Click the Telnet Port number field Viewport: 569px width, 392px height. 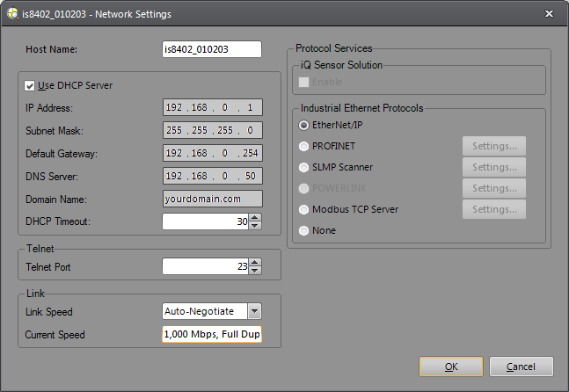pos(205,265)
